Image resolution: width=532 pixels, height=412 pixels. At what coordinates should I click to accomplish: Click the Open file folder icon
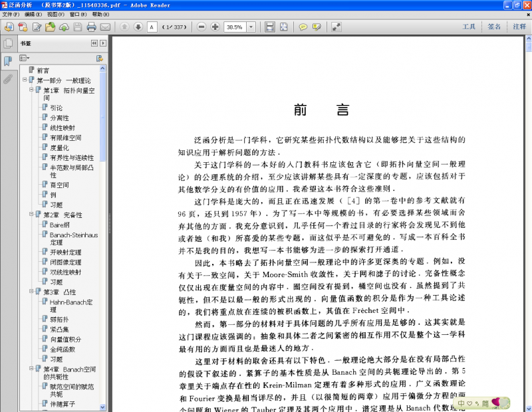(x=51, y=27)
